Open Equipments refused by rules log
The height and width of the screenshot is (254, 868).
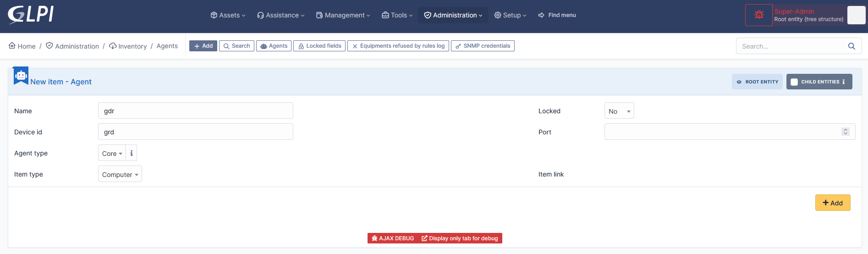click(398, 46)
